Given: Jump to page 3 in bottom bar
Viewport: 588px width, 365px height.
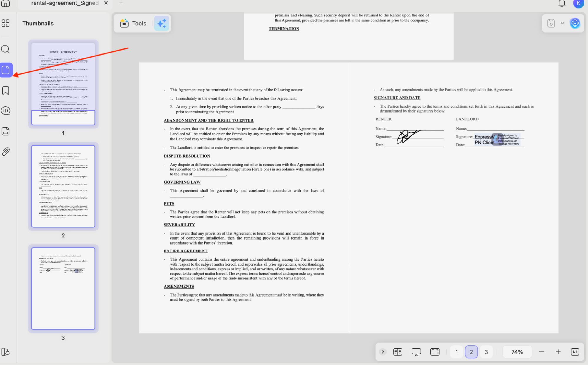Looking at the screenshot, I should tap(486, 352).
